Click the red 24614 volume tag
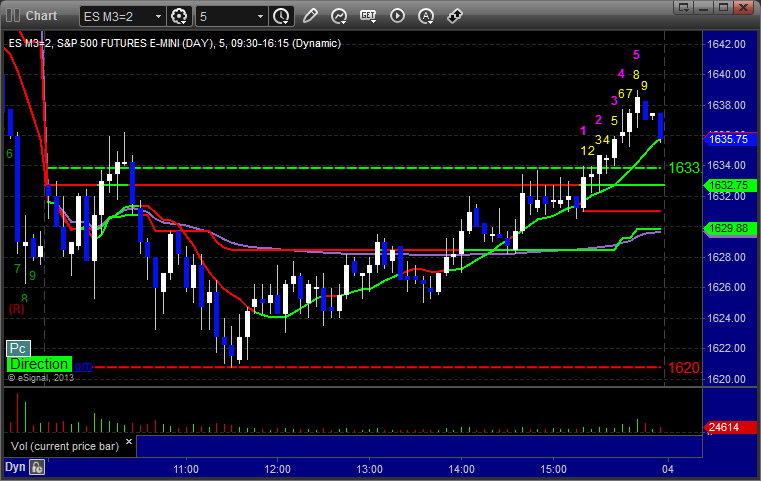Image resolution: width=761 pixels, height=481 pixels. point(729,427)
